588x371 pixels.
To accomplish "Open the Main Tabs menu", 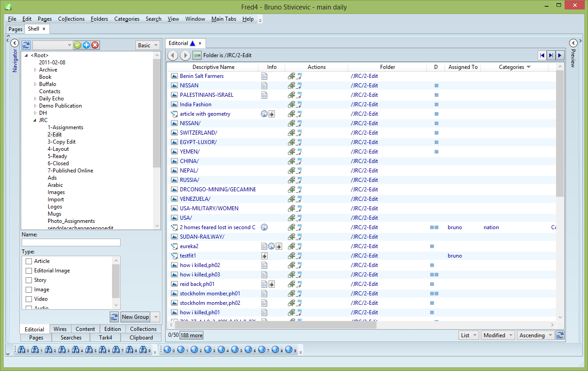I will pyautogui.click(x=224, y=19).
